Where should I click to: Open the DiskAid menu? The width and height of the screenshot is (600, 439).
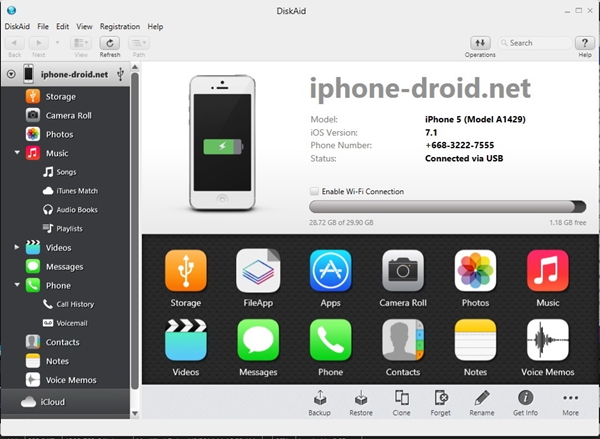tap(17, 26)
